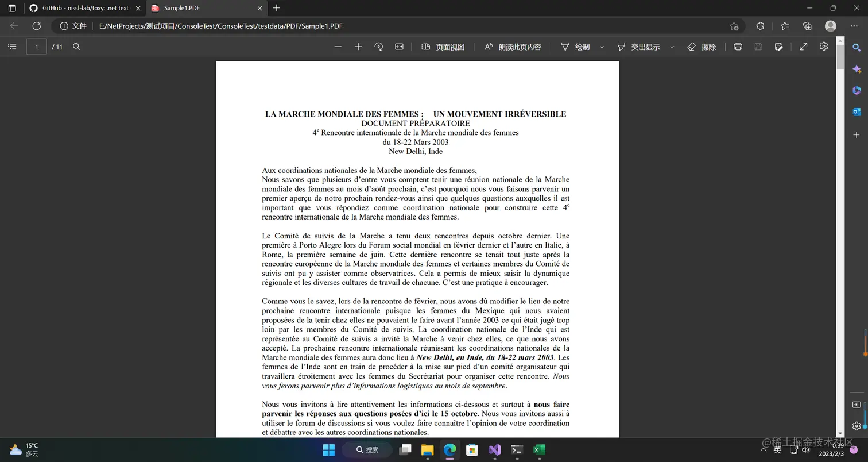Open the user profile menu
Image resolution: width=868 pixels, height=462 pixels.
click(x=830, y=26)
